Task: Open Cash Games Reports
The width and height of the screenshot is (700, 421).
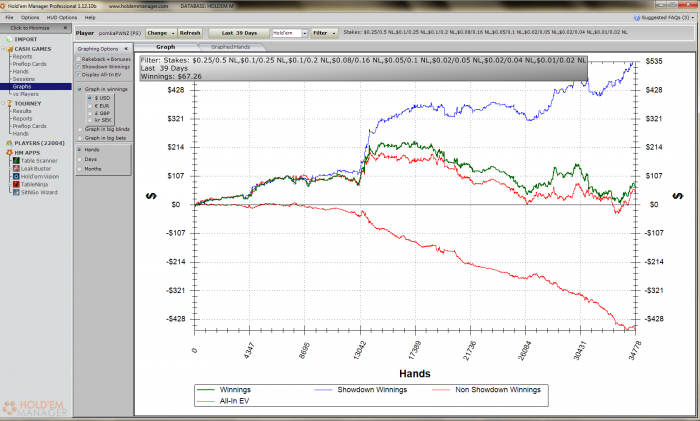Action: click(22, 57)
